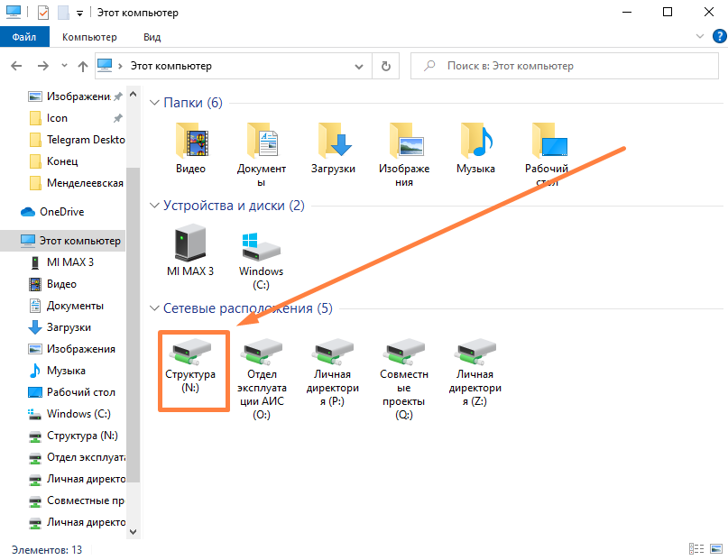Open the Структура (N:) network drive
The height and width of the screenshot is (560, 728).
click(190, 353)
